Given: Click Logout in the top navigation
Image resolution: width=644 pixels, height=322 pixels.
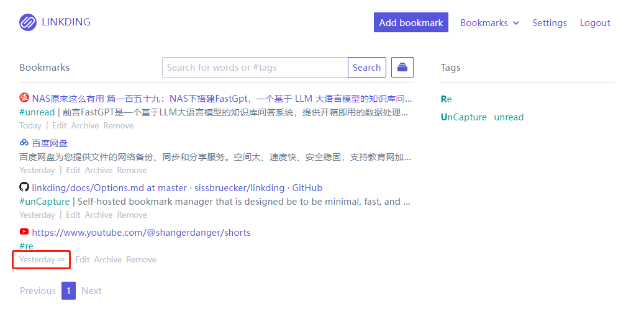Looking at the screenshot, I should coord(595,23).
